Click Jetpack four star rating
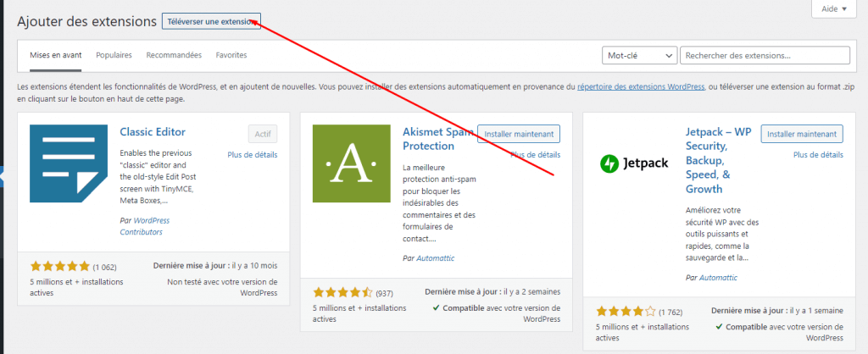 pos(626,312)
